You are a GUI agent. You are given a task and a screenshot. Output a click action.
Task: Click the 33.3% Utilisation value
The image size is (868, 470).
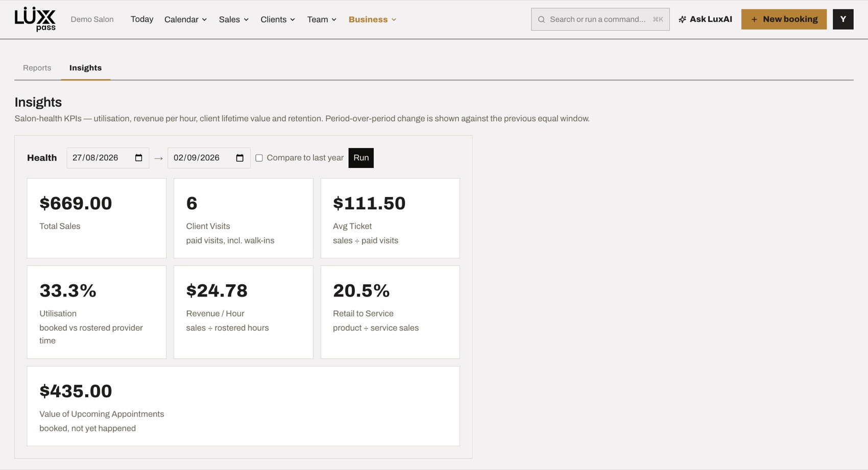(68, 290)
